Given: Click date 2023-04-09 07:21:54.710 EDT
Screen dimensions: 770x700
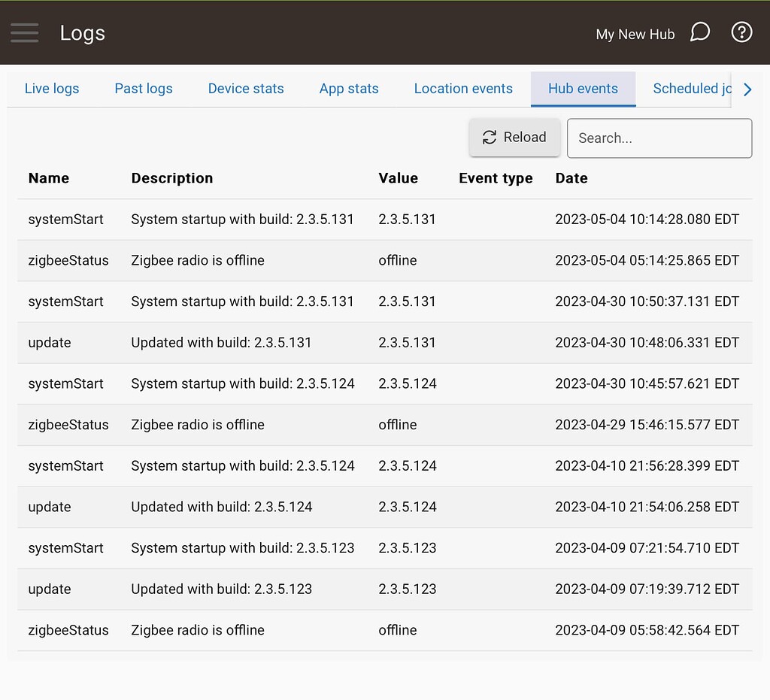Looking at the screenshot, I should pyautogui.click(x=647, y=548).
